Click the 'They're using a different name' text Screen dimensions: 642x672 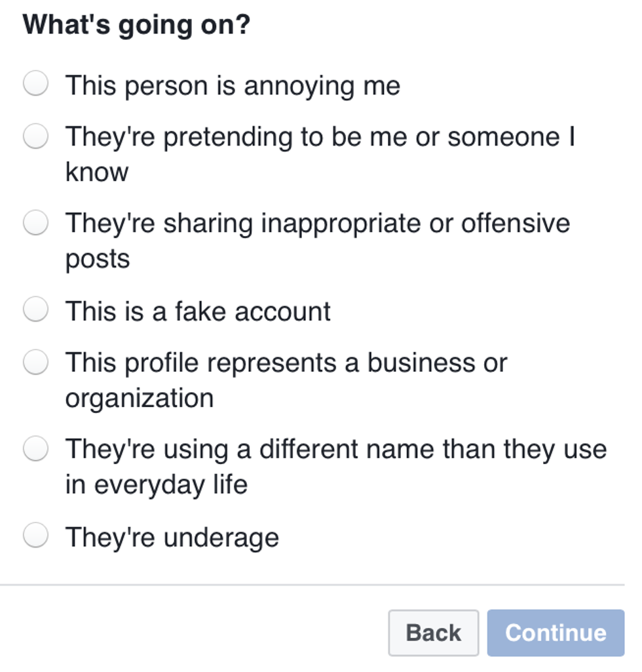(335, 450)
